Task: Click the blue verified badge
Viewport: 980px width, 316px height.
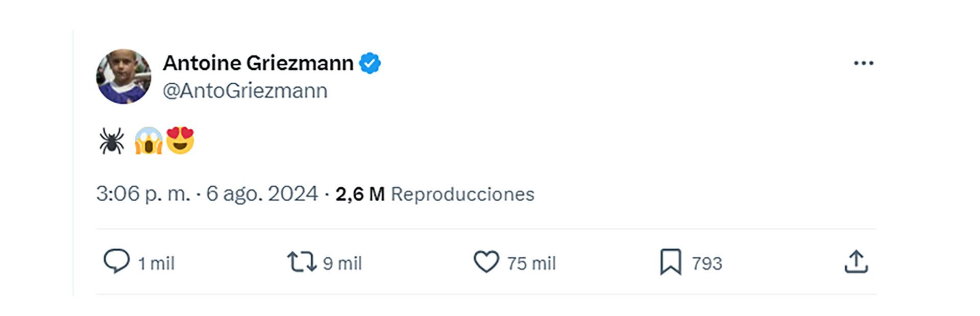Action: [x=370, y=63]
